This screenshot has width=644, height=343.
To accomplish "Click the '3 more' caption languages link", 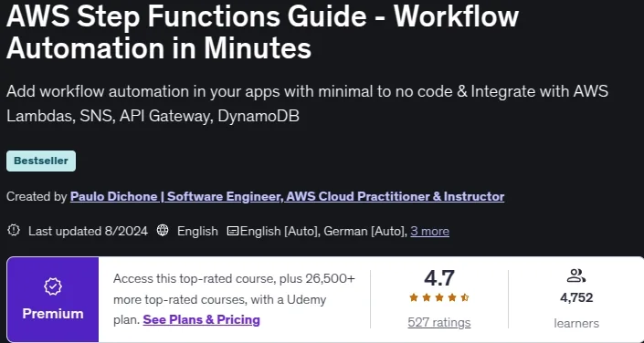I will pyautogui.click(x=429, y=232).
